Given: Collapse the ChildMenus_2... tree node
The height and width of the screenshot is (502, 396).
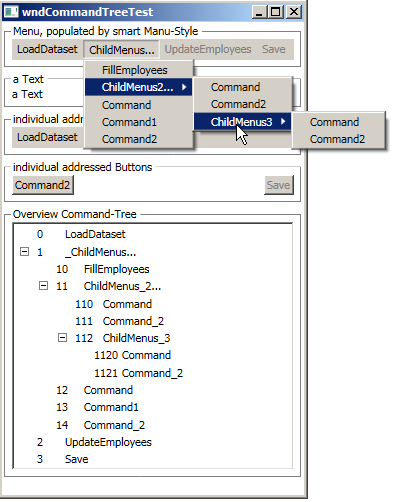Looking at the screenshot, I should 43,286.
